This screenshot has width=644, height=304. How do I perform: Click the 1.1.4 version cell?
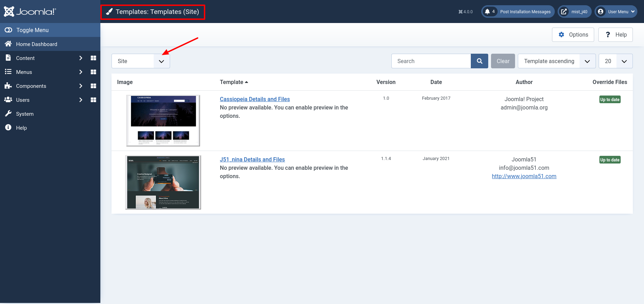point(386,159)
